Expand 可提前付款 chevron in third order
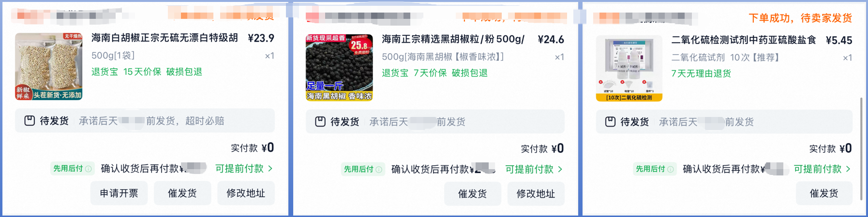The width and height of the screenshot is (868, 217). pyautogui.click(x=848, y=169)
